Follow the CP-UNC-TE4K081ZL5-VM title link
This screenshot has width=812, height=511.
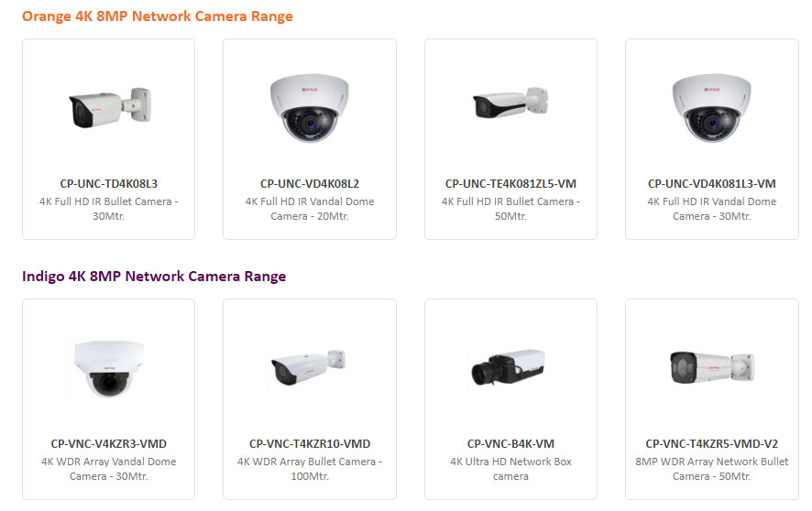pyautogui.click(x=510, y=183)
